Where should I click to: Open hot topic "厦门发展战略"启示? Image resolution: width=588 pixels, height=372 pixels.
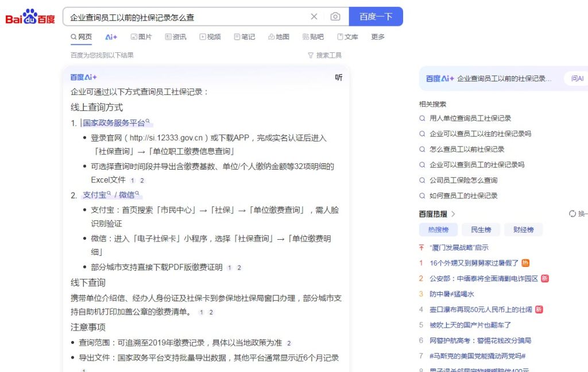(459, 248)
